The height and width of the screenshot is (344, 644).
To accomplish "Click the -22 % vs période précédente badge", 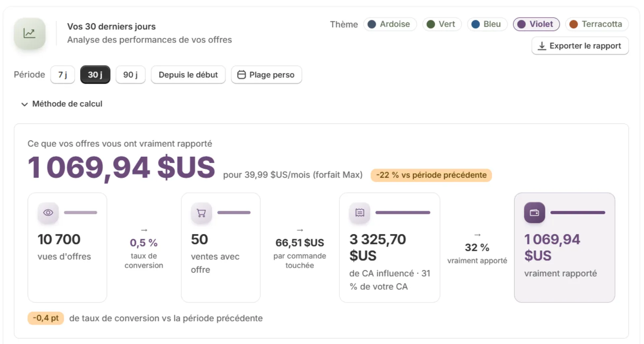I will click(x=431, y=175).
